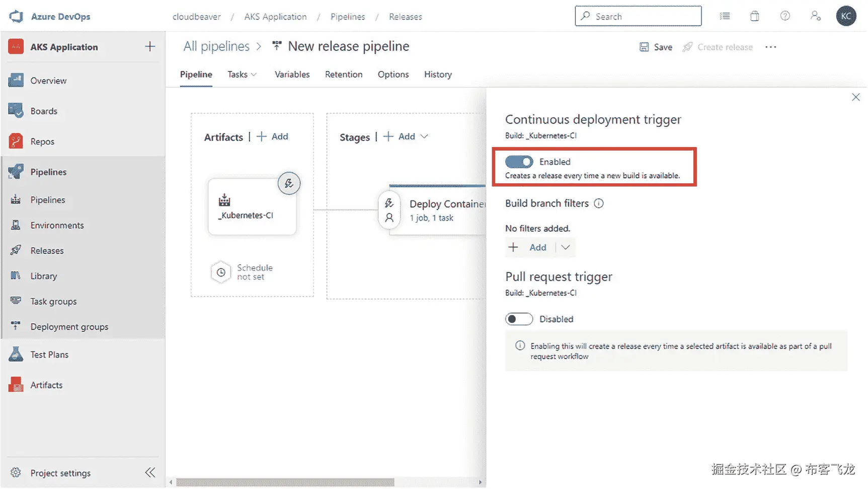Viewport: 868px width, 489px height.
Task: Open the Test Plans flask icon
Action: [16, 355]
